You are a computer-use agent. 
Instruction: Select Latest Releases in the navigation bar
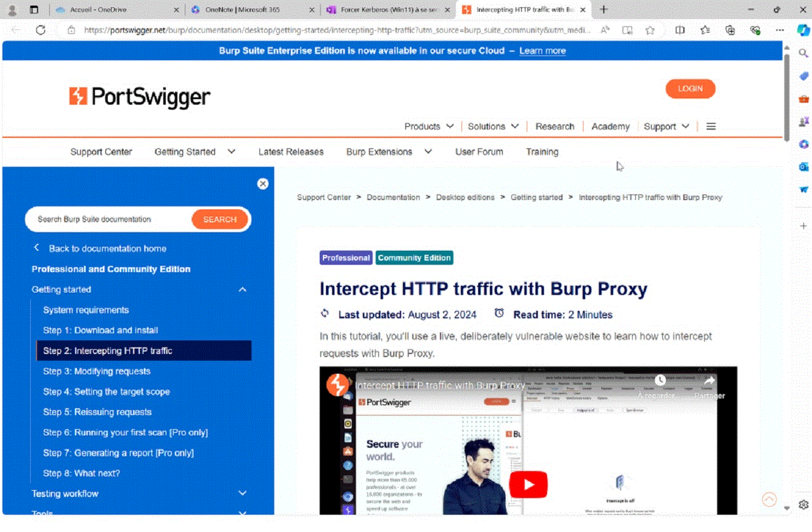tap(291, 151)
